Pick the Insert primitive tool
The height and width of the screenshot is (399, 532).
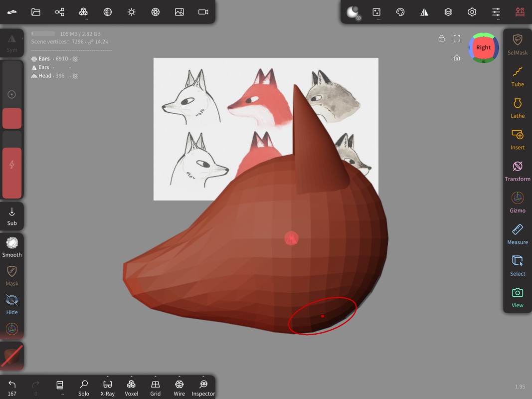518,139
